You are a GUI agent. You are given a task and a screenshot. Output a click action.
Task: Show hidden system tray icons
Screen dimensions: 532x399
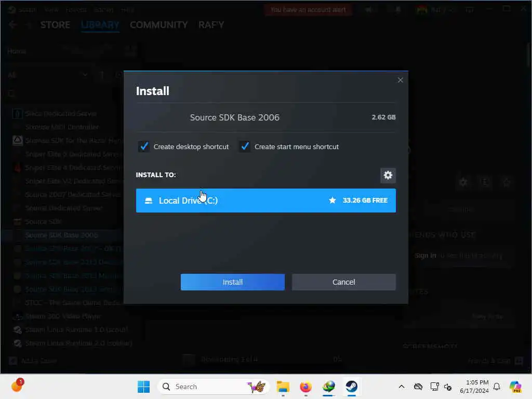(x=402, y=387)
